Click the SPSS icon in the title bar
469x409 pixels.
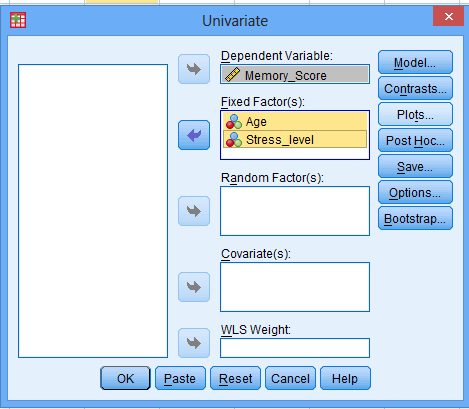(x=18, y=20)
